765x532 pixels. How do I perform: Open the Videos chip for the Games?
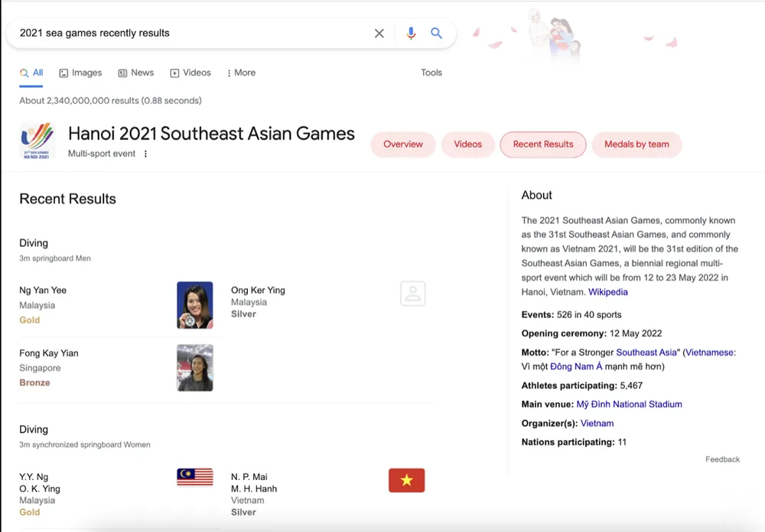467,144
